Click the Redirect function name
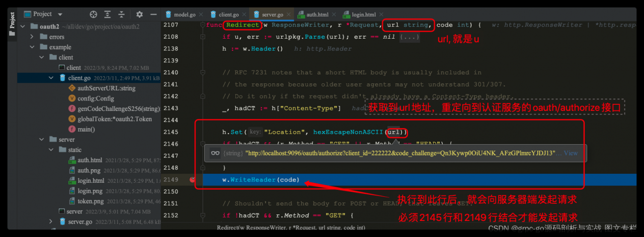Image resolution: width=644 pixels, height=237 pixels. tap(243, 25)
